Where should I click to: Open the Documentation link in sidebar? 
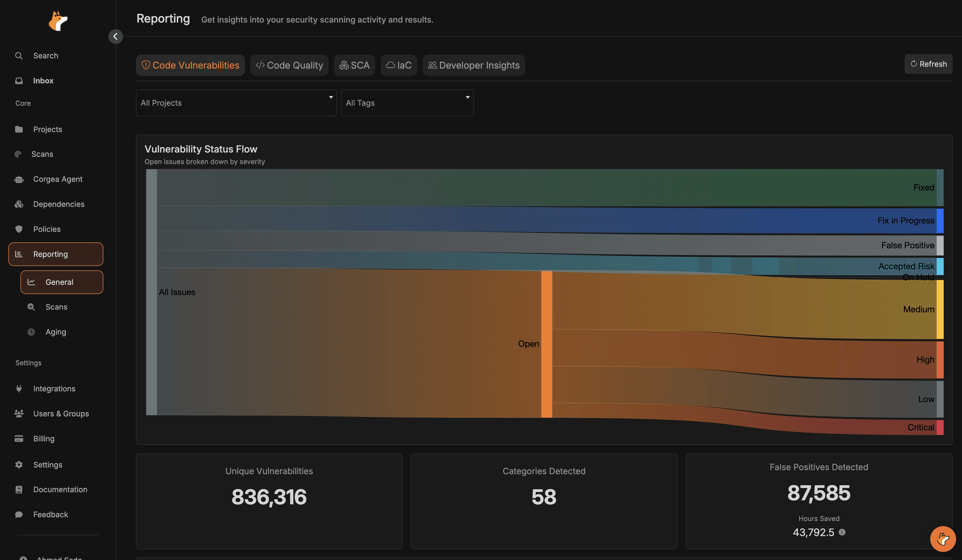[60, 490]
